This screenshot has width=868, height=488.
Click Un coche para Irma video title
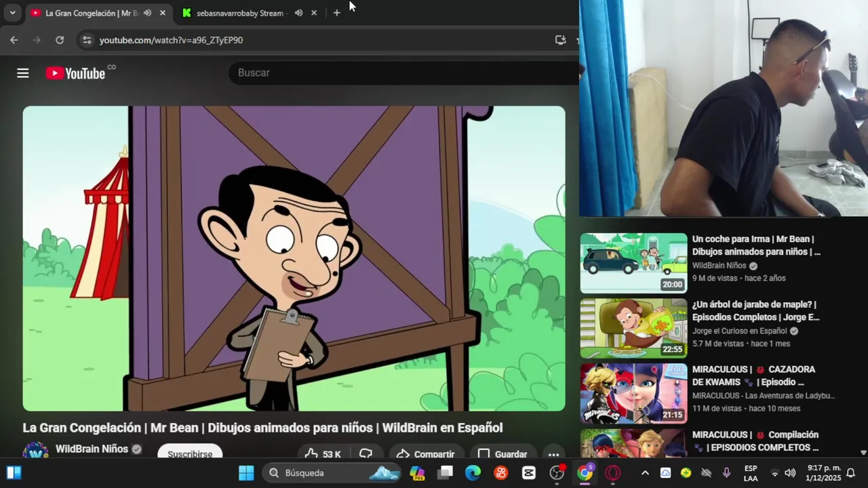click(756, 245)
